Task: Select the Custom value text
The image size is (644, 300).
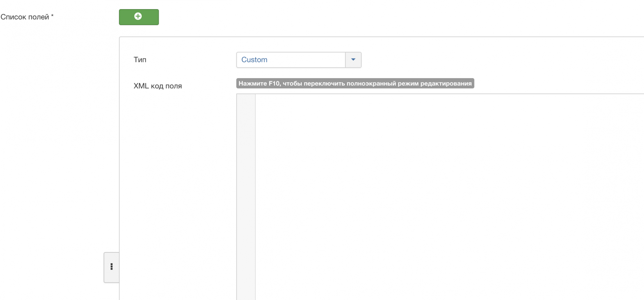Action: tap(254, 60)
